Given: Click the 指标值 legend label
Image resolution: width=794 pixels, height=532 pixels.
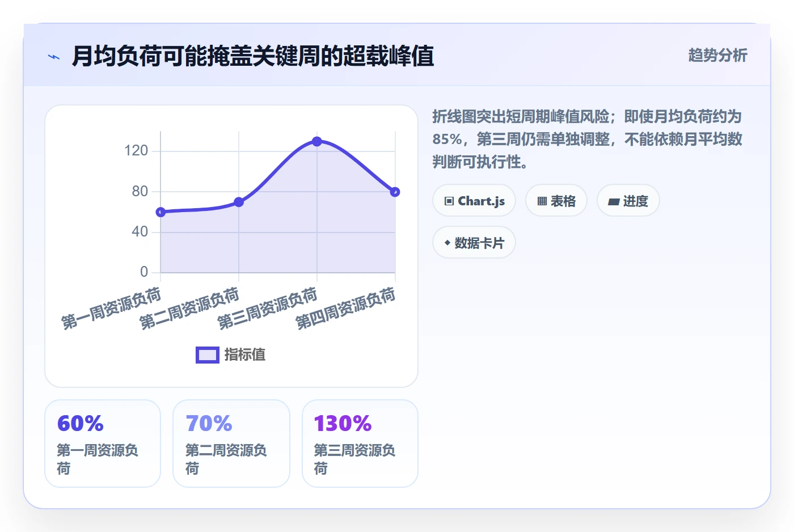Looking at the screenshot, I should click(x=245, y=355).
